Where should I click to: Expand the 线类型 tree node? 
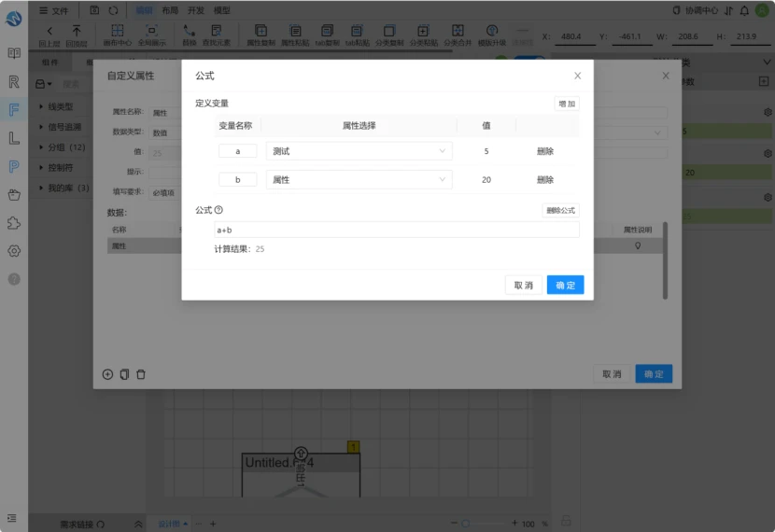click(x=41, y=106)
